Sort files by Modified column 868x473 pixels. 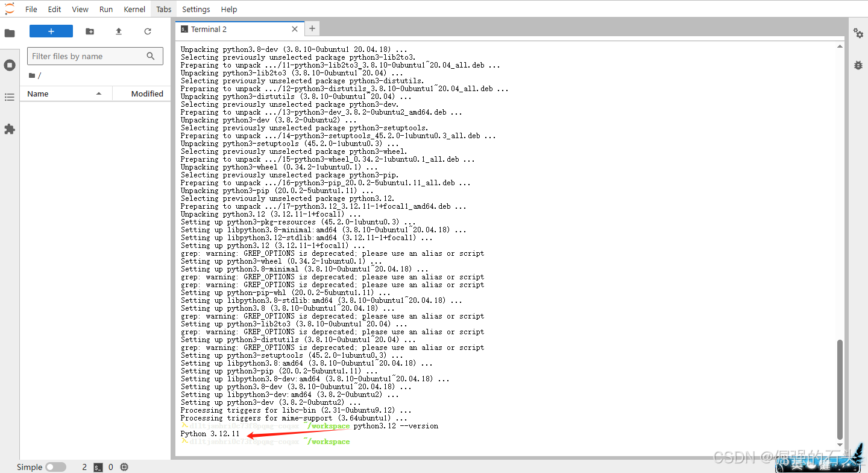(147, 94)
